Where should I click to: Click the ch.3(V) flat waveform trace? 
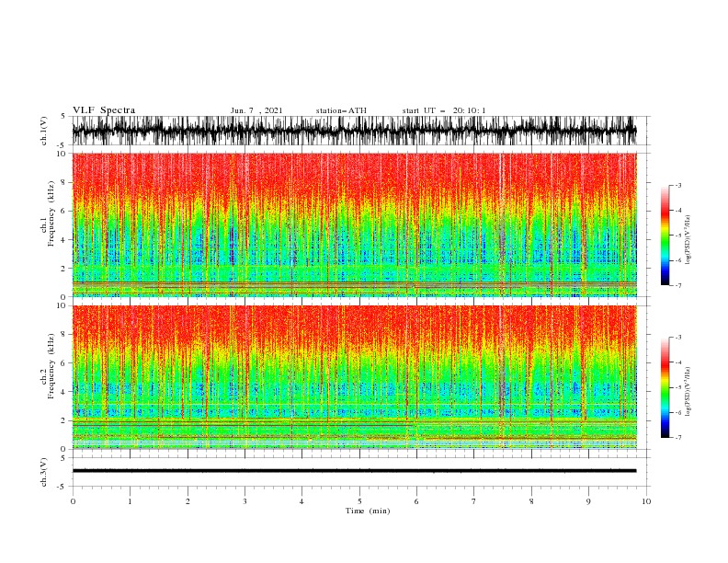(354, 471)
